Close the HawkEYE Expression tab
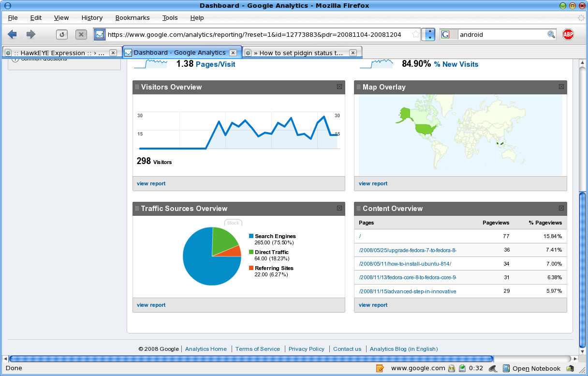588x376 pixels. (x=113, y=53)
